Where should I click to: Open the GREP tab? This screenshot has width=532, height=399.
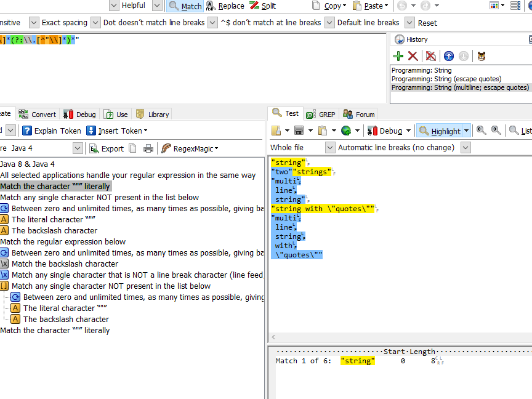pyautogui.click(x=321, y=115)
